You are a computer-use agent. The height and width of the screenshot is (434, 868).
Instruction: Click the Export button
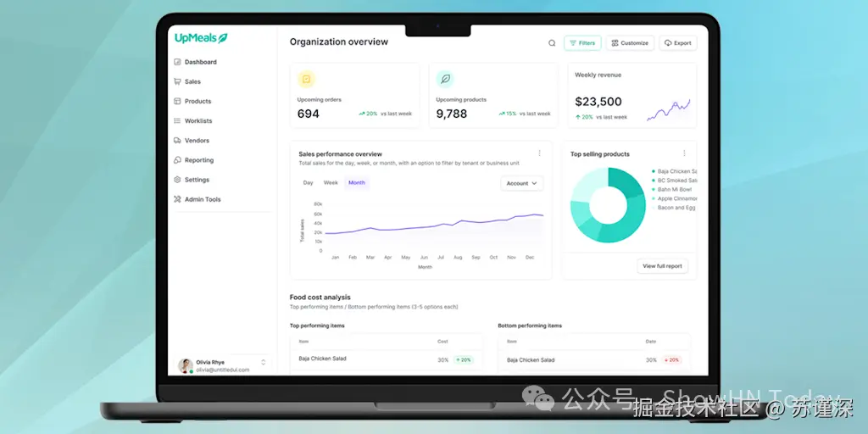pyautogui.click(x=678, y=43)
